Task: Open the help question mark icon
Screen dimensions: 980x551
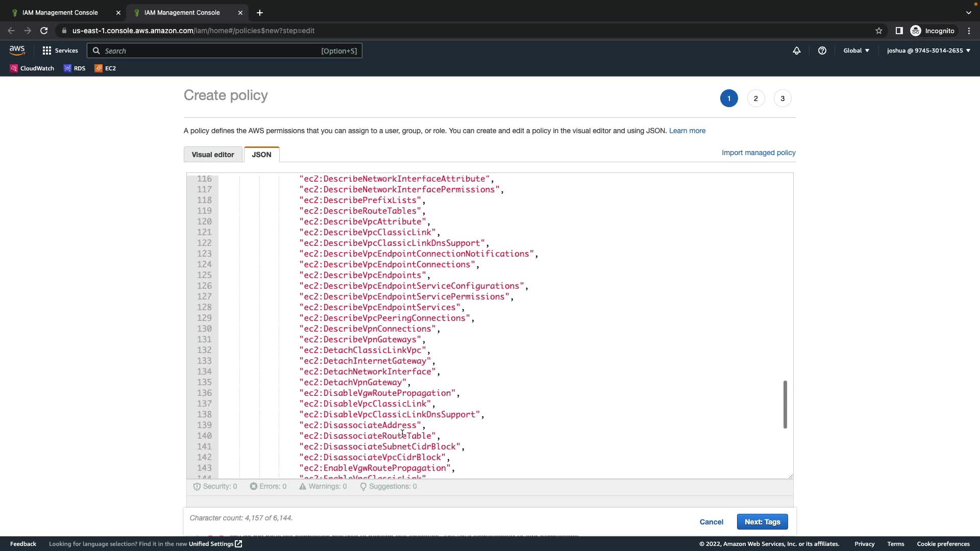Action: pos(822,51)
